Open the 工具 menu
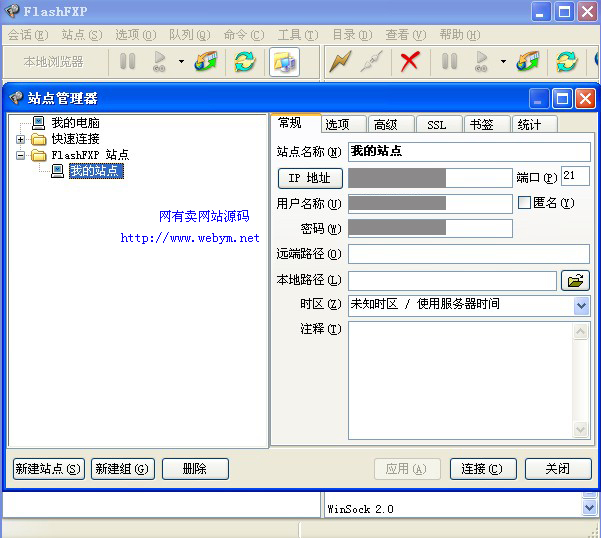The image size is (601, 538). [x=298, y=35]
